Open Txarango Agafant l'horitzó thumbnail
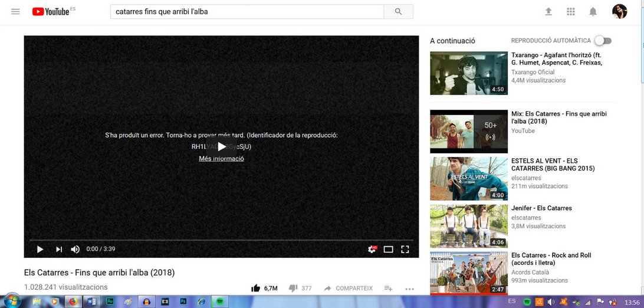Screen dimensions: 644x308 (x=469, y=73)
